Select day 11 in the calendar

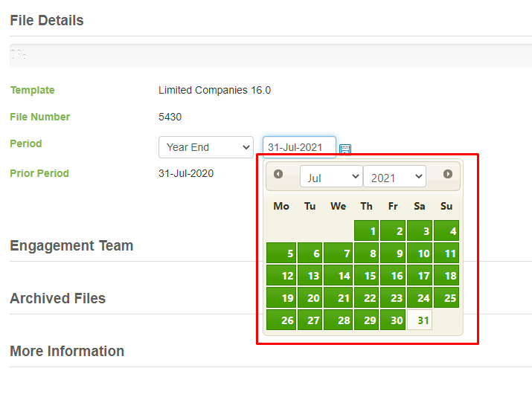[x=446, y=253]
